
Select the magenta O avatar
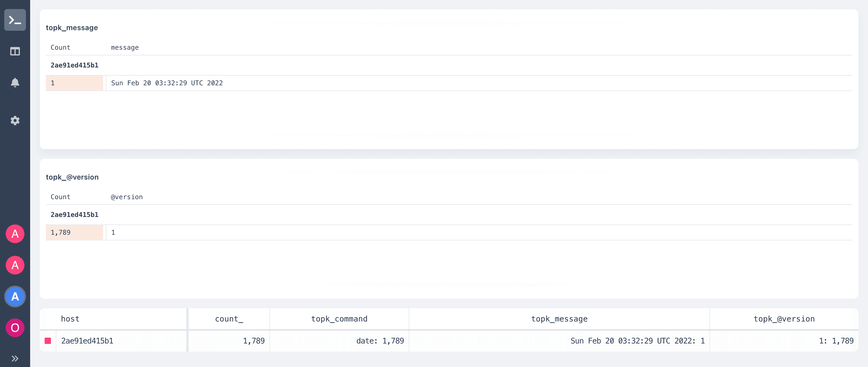click(15, 328)
